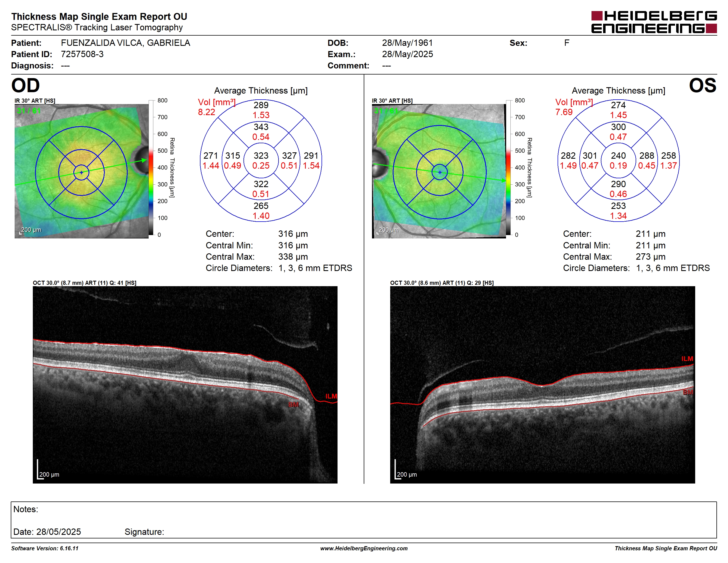Click OD total volume value 8.22
This screenshot has height=563, width=728.
[207, 112]
